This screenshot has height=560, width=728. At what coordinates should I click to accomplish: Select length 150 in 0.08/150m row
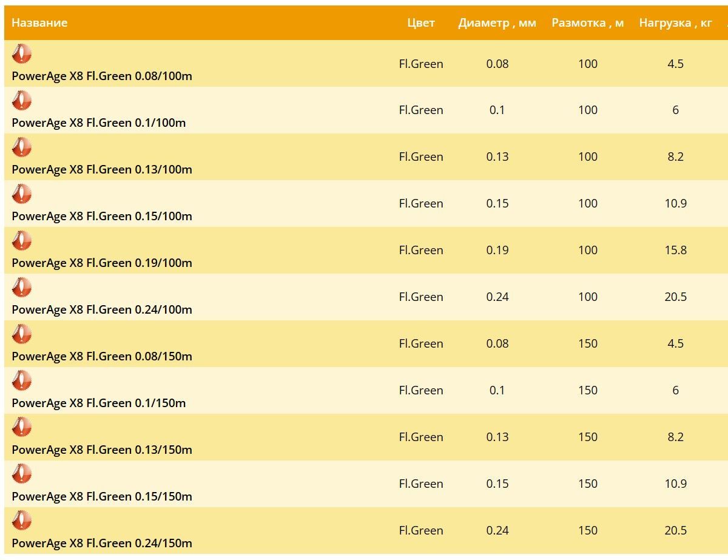pyautogui.click(x=588, y=344)
